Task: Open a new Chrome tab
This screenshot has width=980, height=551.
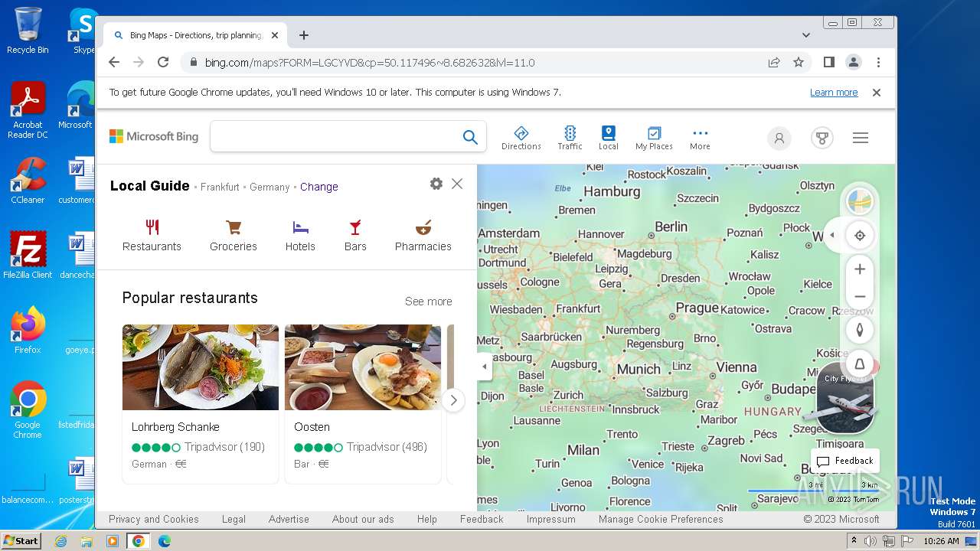Action: coord(304,35)
